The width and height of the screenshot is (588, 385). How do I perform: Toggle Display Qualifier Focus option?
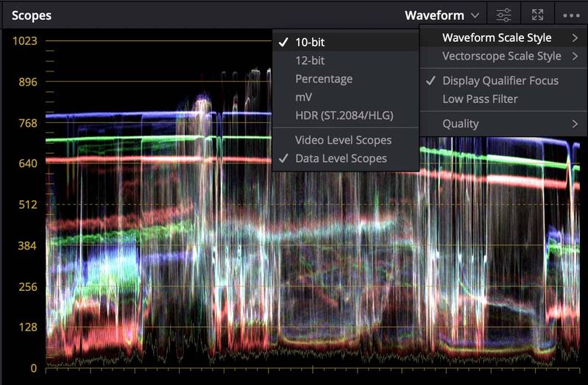coord(500,81)
